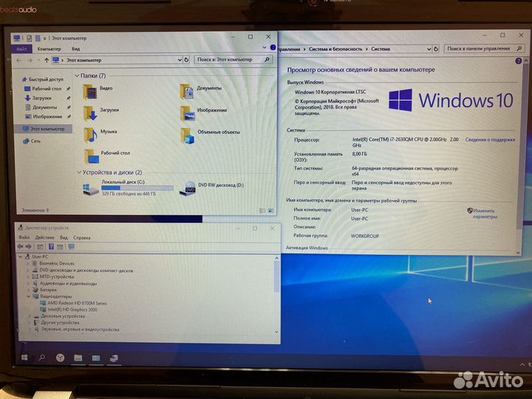
Task: Open Explorer address bar history dropdown
Action: (180, 60)
